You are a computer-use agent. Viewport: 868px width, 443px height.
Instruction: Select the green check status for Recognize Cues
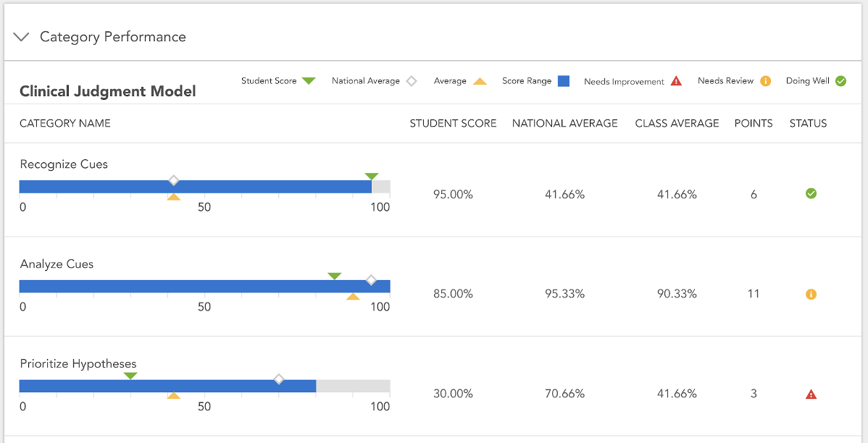tap(811, 193)
